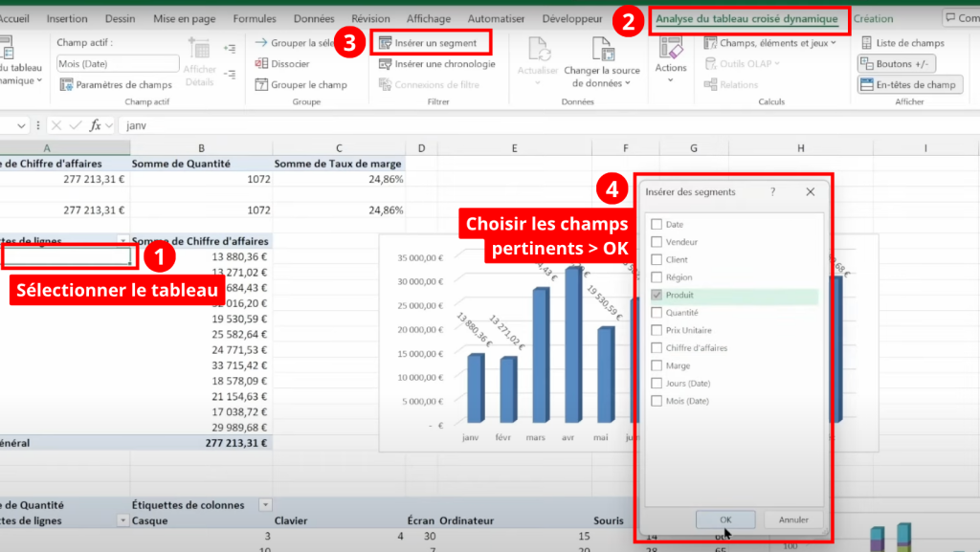980x552 pixels.
Task: Open Champs, éléments et jeux dropdown
Action: coord(770,43)
